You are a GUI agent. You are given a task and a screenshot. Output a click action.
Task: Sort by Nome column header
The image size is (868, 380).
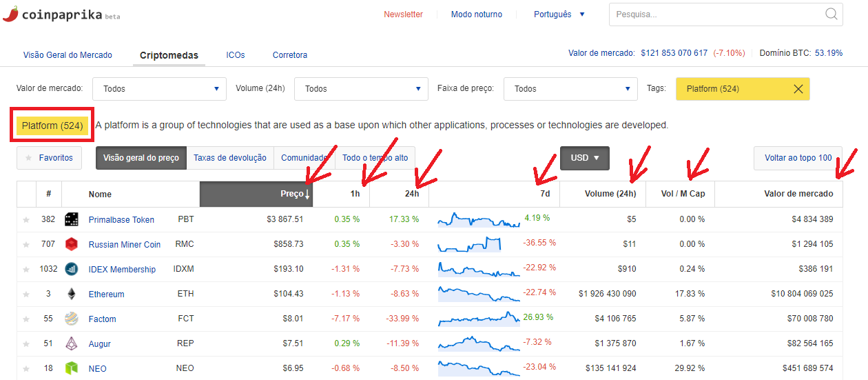coord(130,194)
